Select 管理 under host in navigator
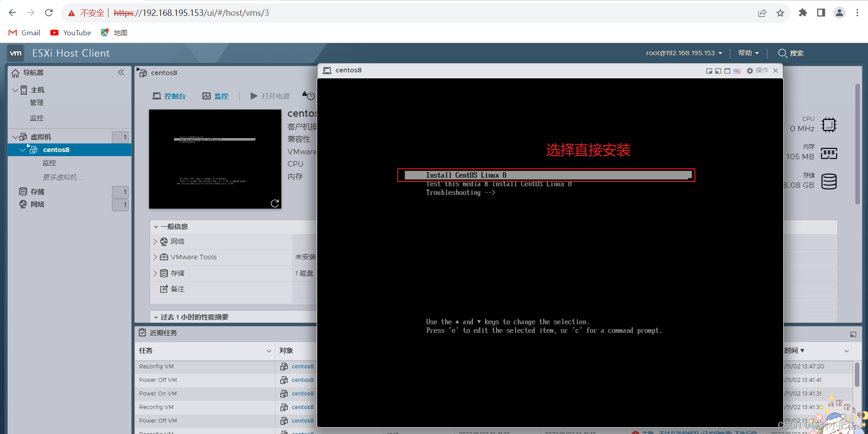Viewport: 868px width, 434px height. pos(37,103)
